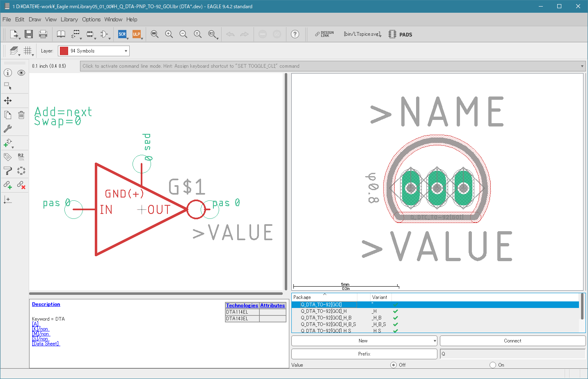Select the Move tool in sidebar
Viewport: 588px width, 379px height.
point(8,101)
